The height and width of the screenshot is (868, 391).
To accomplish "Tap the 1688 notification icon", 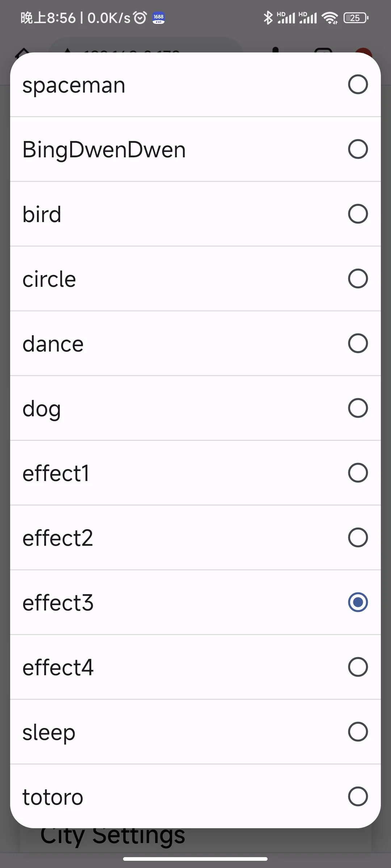I will point(159,18).
